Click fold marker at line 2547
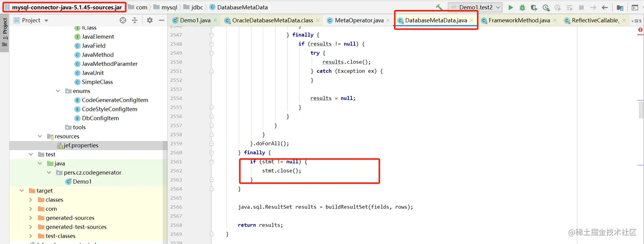 coord(211,35)
